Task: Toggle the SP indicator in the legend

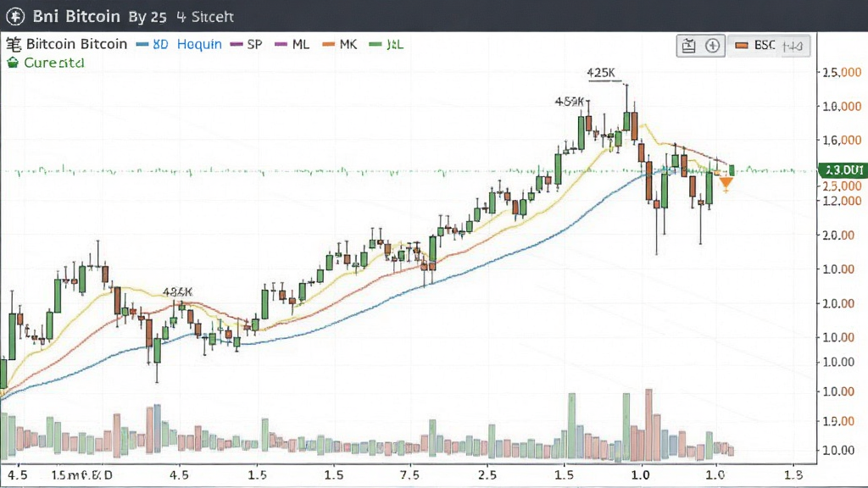Action: pos(247,44)
